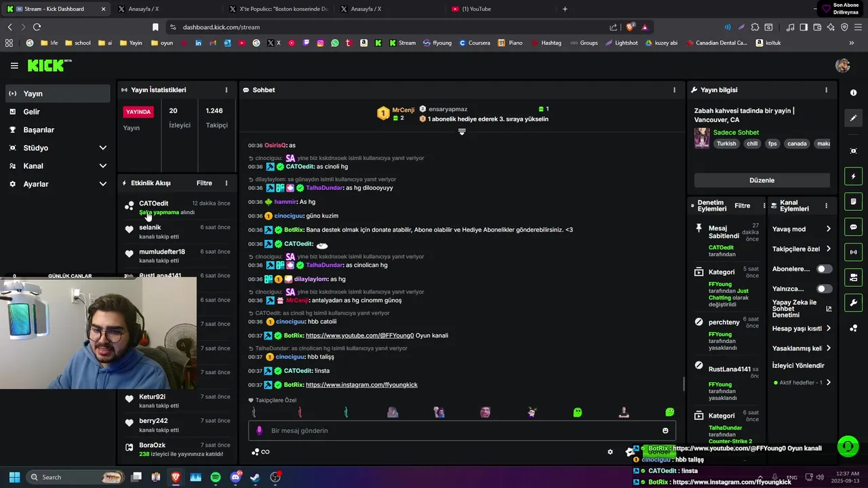Click Filtre in Etkinlik Akışı panel
The width and height of the screenshot is (868, 488).
point(204,183)
